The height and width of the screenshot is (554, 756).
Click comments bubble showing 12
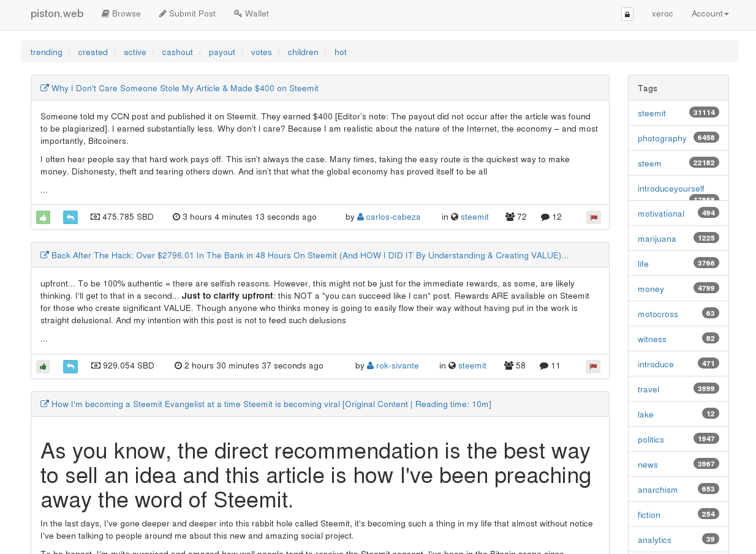pos(551,217)
